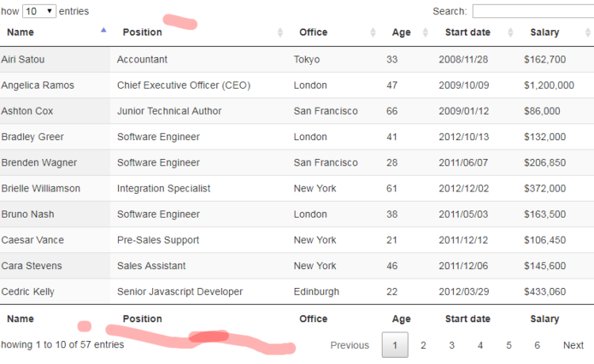Click the Position footer column label
Screen dimensions: 594x364
point(142,319)
